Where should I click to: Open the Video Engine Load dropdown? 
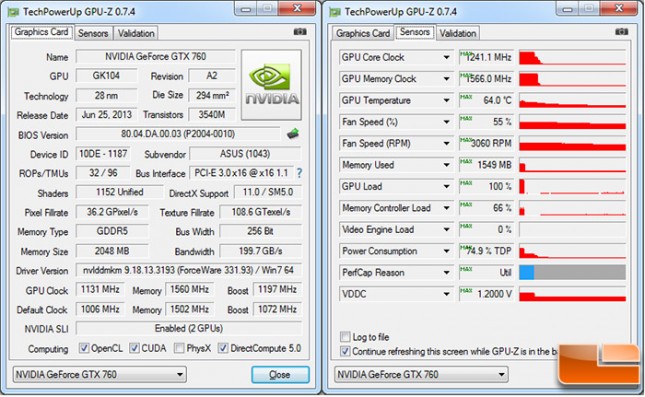(446, 230)
